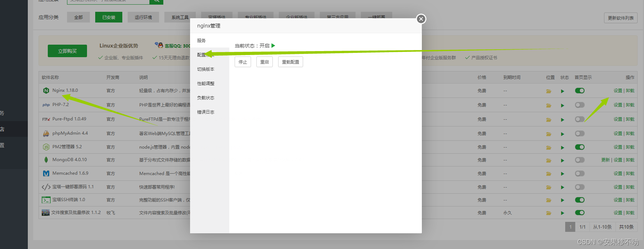Open 设置 link for Nginx row
This screenshot has width=644, height=249.
pos(618,91)
